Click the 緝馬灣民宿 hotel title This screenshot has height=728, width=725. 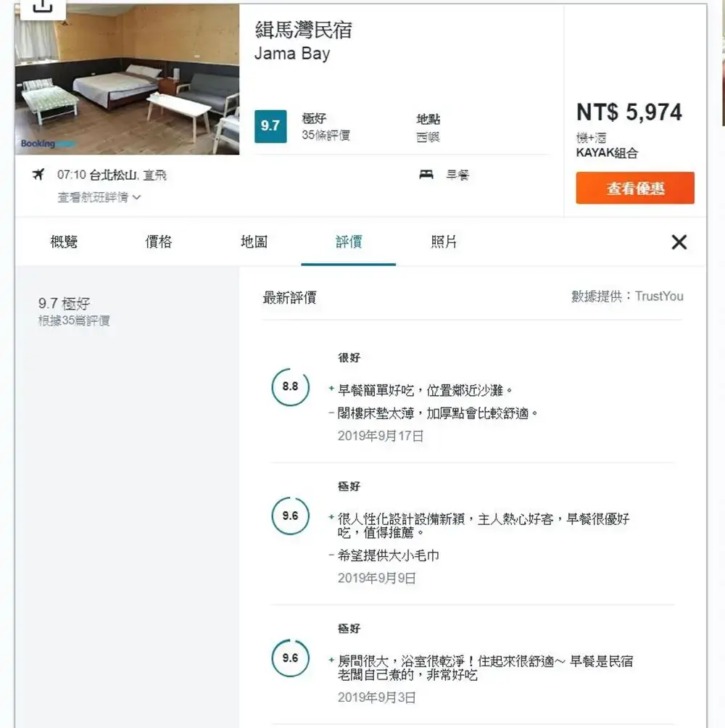pos(304,30)
